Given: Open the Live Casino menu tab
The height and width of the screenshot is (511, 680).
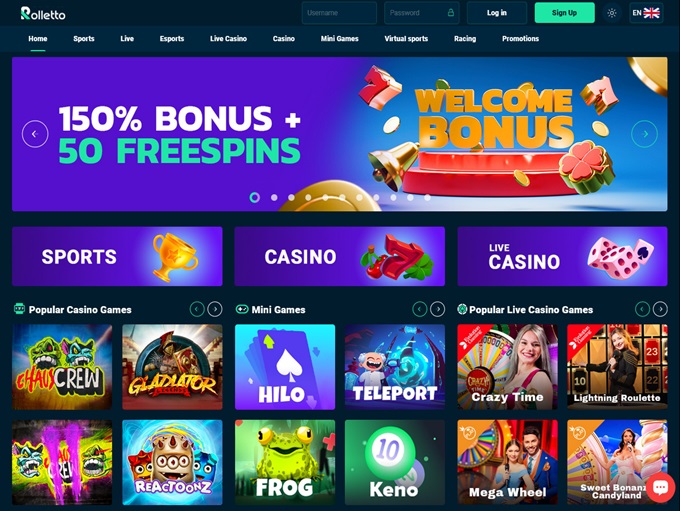Looking at the screenshot, I should coord(228,39).
